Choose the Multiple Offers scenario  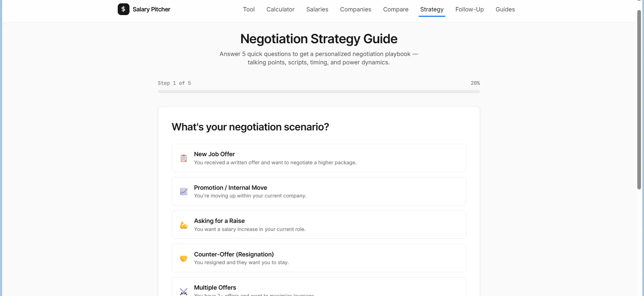(x=319, y=287)
